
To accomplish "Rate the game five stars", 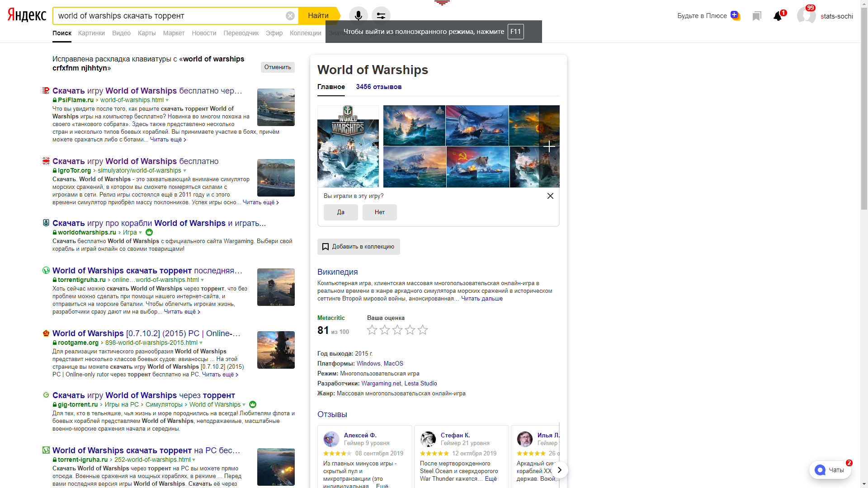I will click(x=423, y=330).
